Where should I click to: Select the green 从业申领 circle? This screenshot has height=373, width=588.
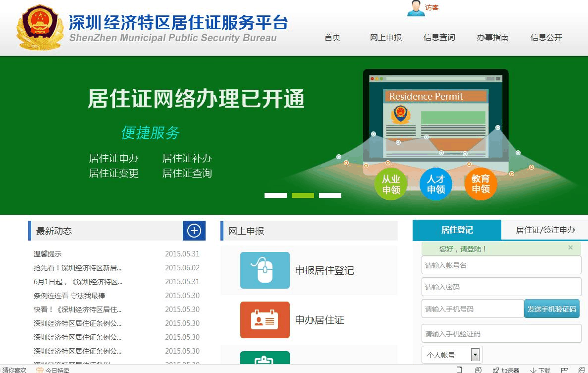(x=391, y=185)
